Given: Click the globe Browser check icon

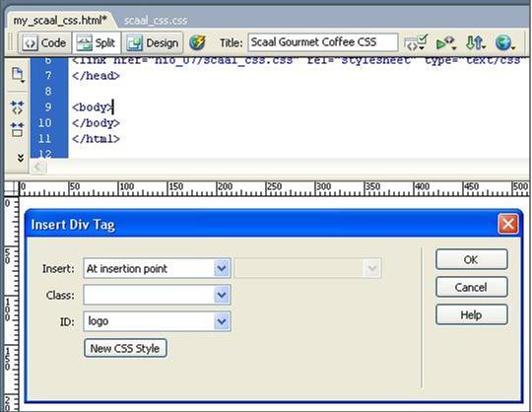Looking at the screenshot, I should [504, 43].
